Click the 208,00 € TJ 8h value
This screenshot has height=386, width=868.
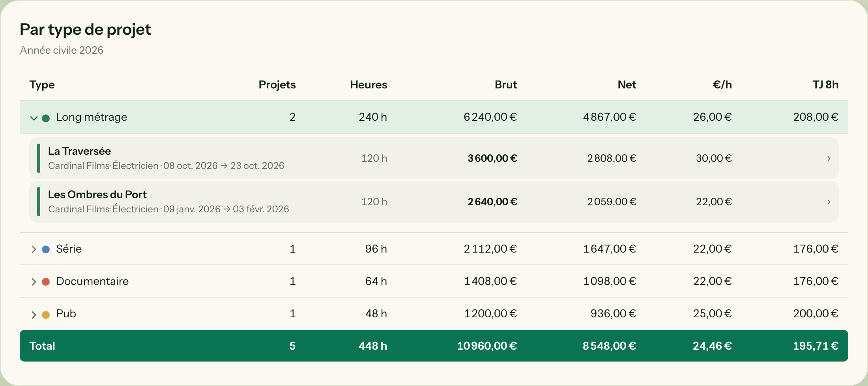pyautogui.click(x=816, y=117)
